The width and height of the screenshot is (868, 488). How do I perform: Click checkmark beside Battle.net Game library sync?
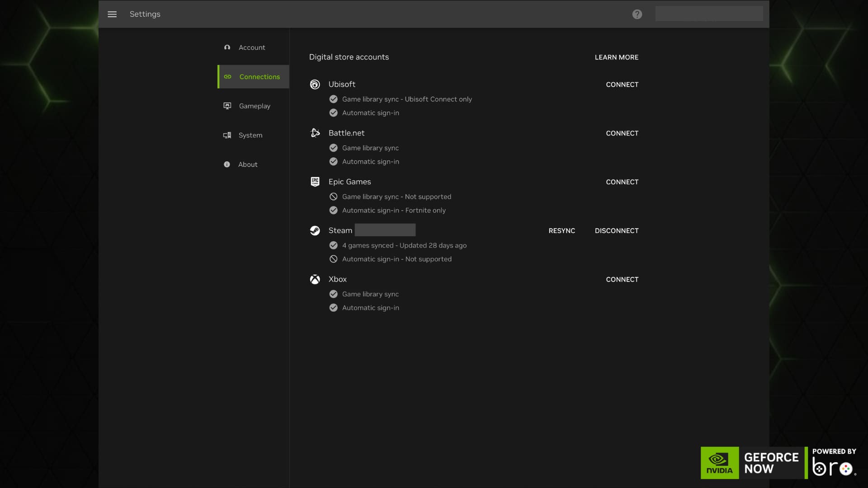334,148
